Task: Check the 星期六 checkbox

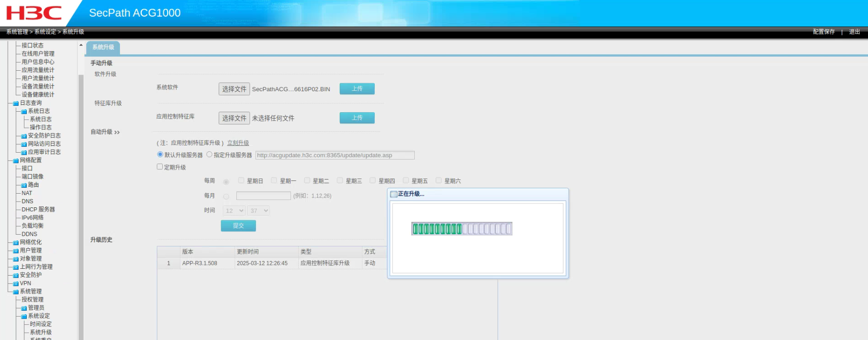Action: [x=439, y=180]
